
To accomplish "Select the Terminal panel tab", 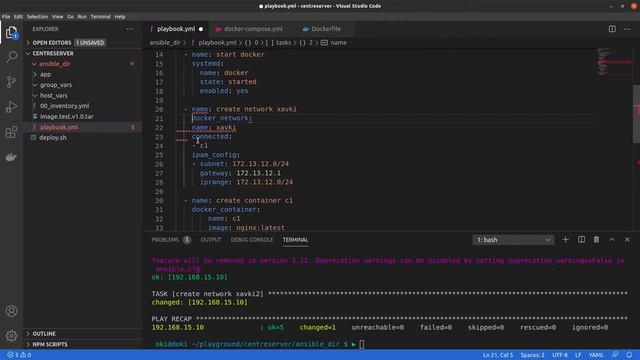I will click(296, 240).
